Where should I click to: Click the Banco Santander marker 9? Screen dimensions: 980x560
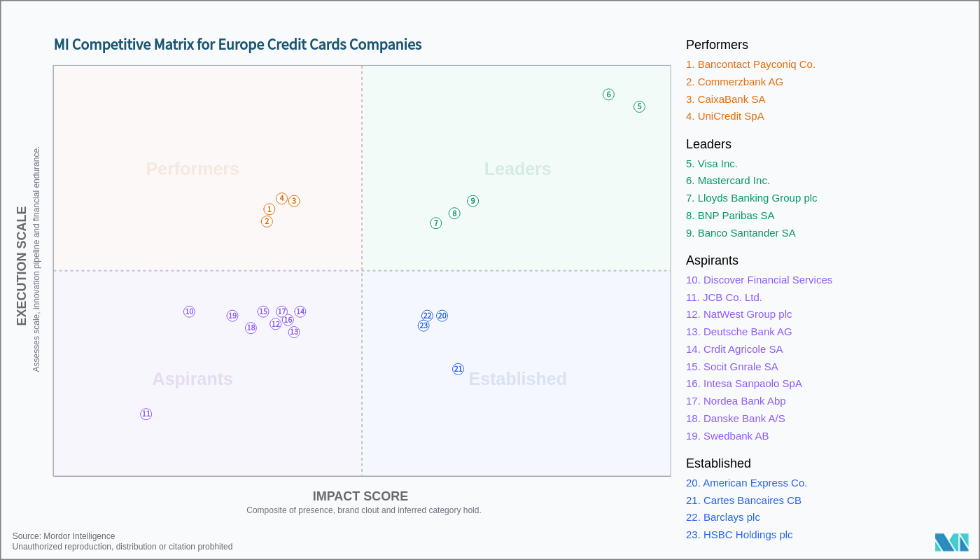[x=472, y=201]
